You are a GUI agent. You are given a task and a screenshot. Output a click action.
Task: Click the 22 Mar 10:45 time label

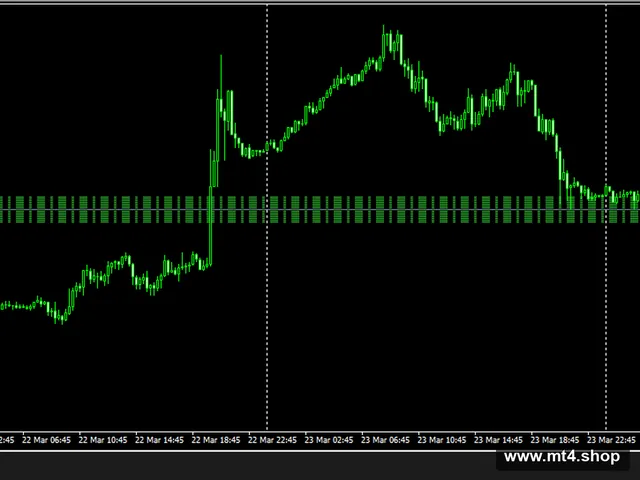(x=102, y=440)
